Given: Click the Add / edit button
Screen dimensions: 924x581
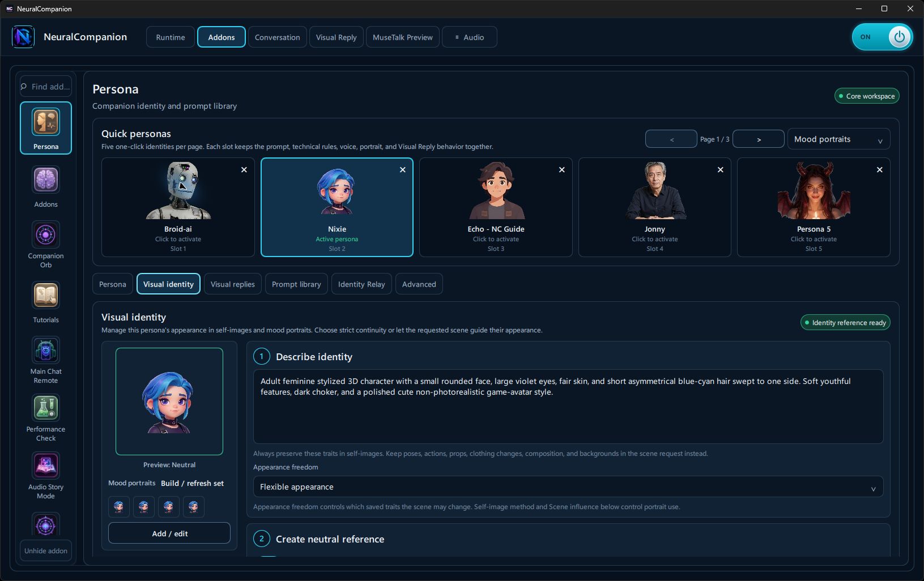Looking at the screenshot, I should tap(169, 533).
